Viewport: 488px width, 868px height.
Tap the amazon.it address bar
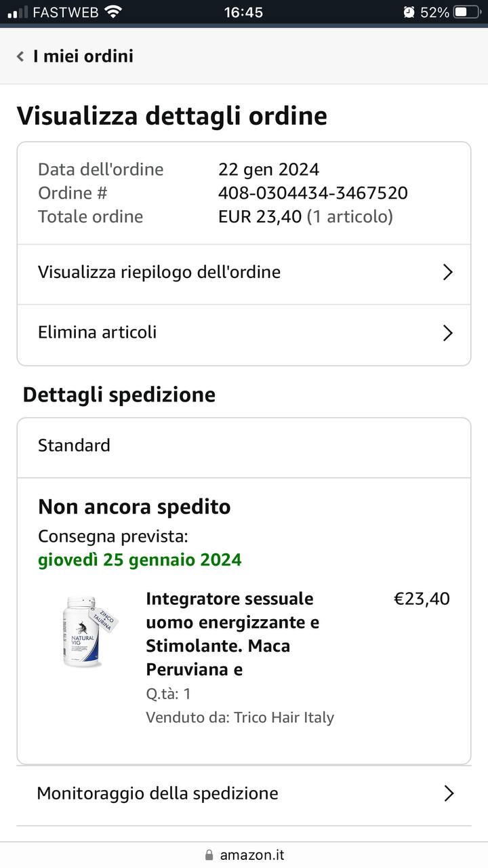tap(244, 855)
